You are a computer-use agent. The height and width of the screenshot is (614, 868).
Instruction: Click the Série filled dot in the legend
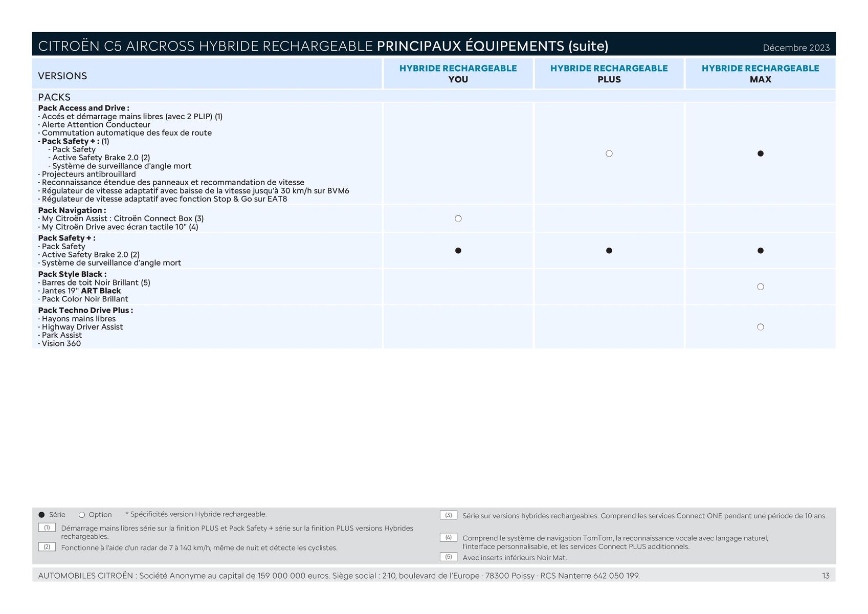pos(42,515)
